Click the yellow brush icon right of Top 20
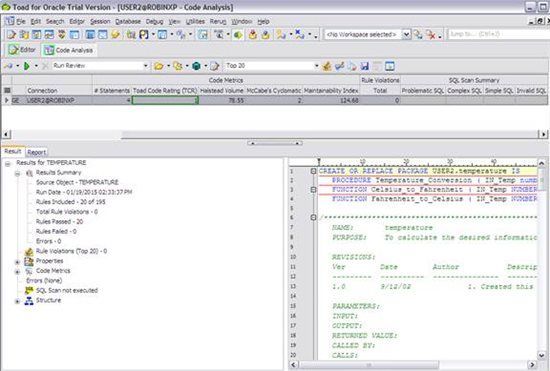The height and width of the screenshot is (371, 550). tap(327, 66)
